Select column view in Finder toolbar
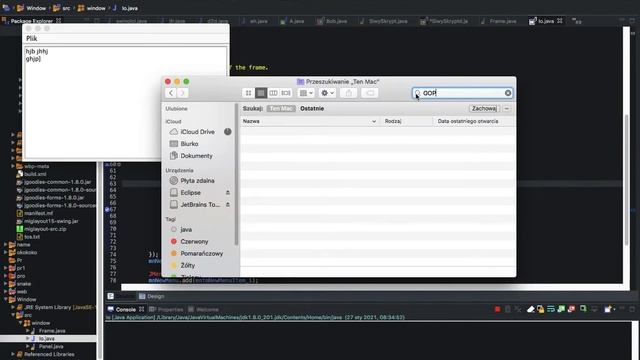640x360 pixels. [x=273, y=93]
